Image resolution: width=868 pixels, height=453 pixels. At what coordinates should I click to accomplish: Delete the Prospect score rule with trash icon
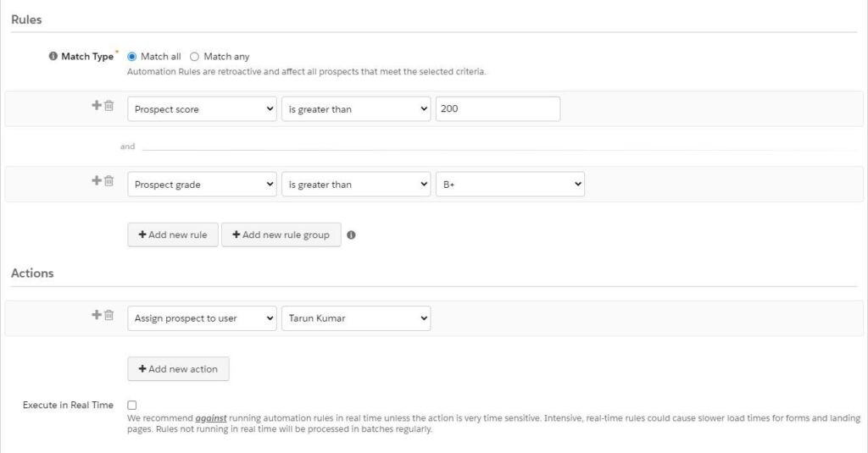pos(109,105)
